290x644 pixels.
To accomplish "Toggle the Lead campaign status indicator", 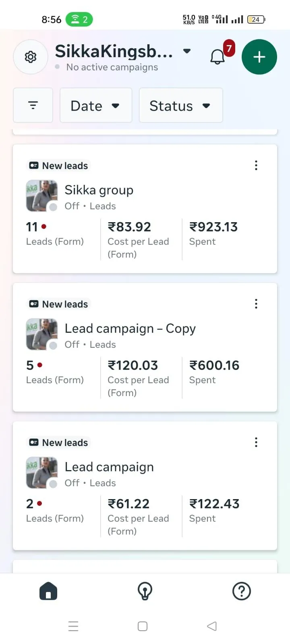I will (53, 484).
